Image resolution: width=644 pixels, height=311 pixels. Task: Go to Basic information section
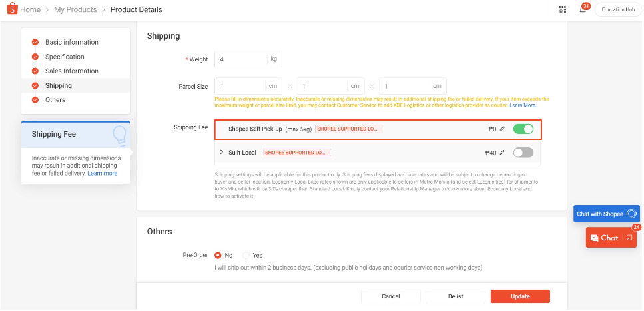point(71,42)
